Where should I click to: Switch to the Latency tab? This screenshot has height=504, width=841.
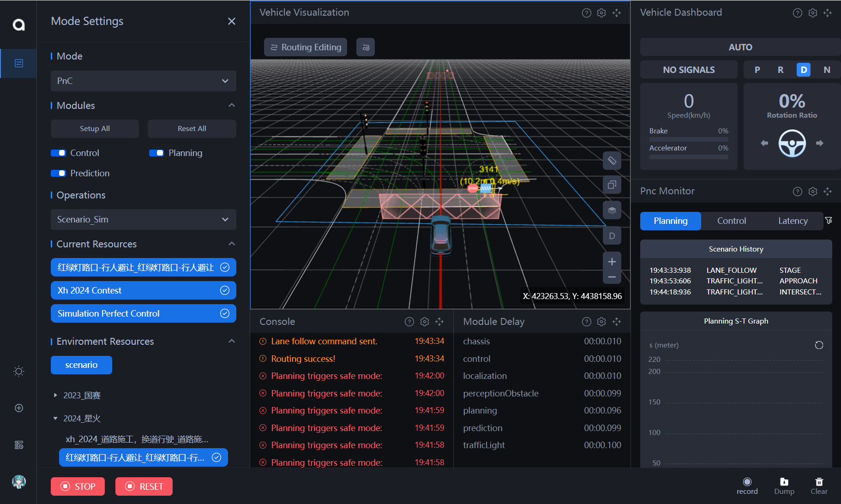click(793, 221)
